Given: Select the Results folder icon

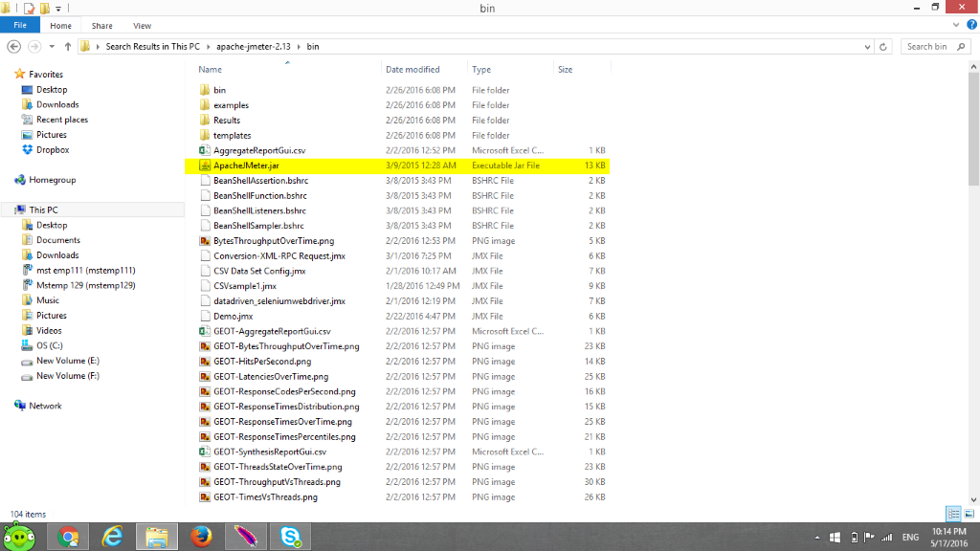Looking at the screenshot, I should coord(205,120).
